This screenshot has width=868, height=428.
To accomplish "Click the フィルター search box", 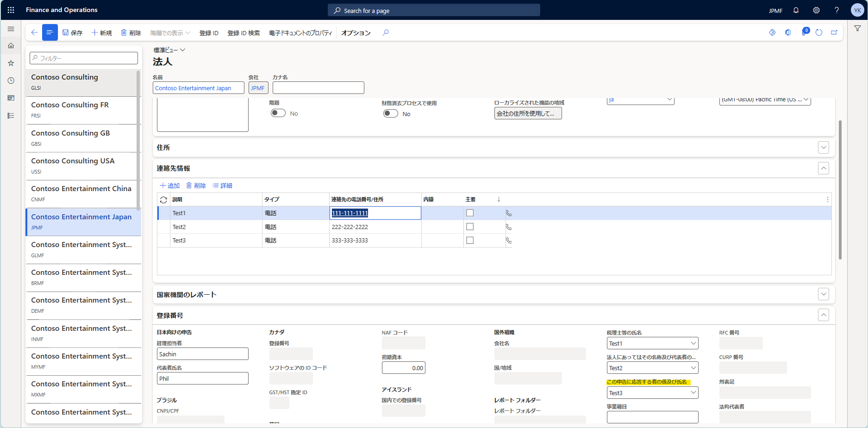I will (84, 58).
